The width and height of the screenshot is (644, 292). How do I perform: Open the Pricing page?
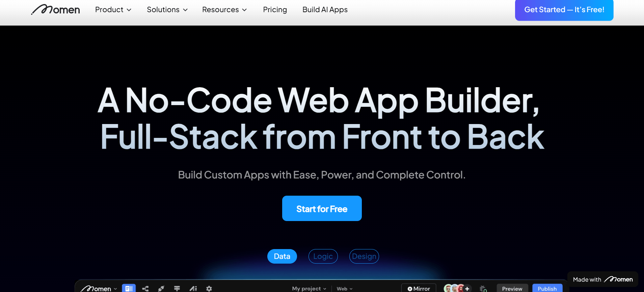tap(275, 10)
